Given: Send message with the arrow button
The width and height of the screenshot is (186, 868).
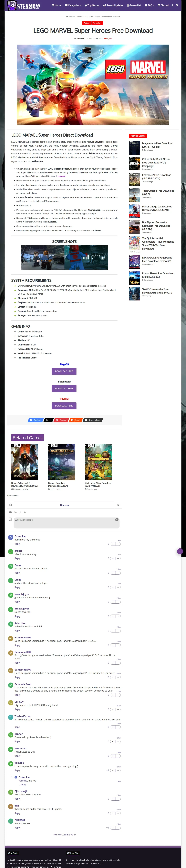Looking at the screenshot, I should [117, 520].
